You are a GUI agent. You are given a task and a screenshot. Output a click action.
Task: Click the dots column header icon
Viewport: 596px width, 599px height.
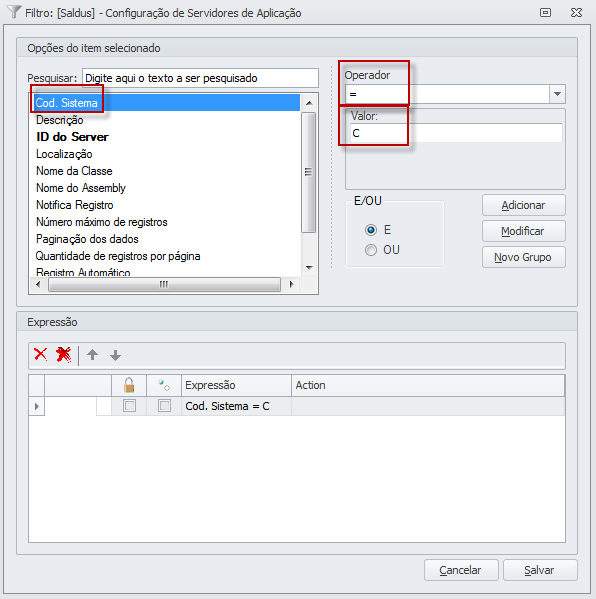pyautogui.click(x=164, y=385)
